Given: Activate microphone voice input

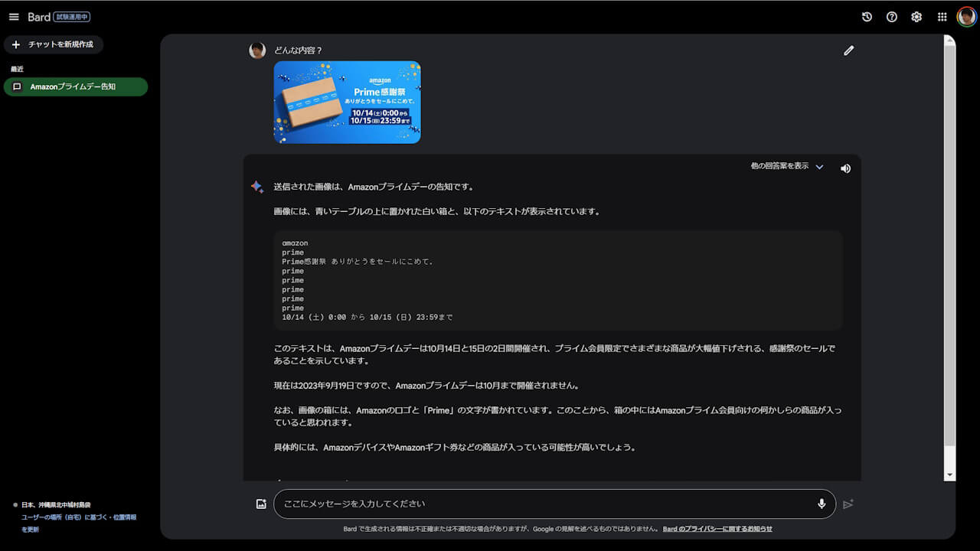Looking at the screenshot, I should tap(822, 504).
